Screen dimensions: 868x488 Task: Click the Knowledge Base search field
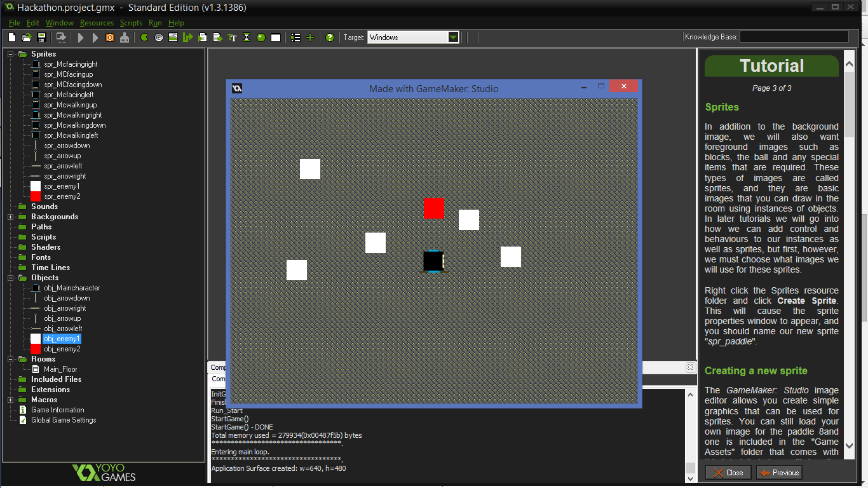pos(794,37)
